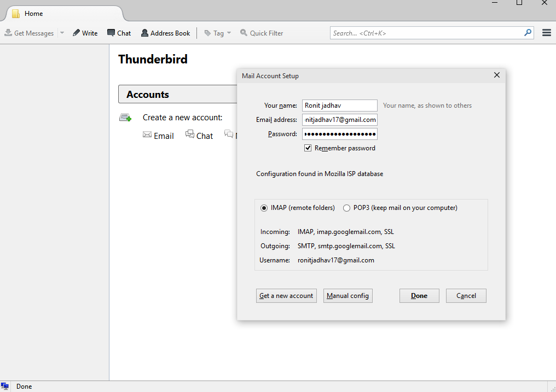Click the Done button in dialog
The width and height of the screenshot is (556, 392).
(x=419, y=296)
